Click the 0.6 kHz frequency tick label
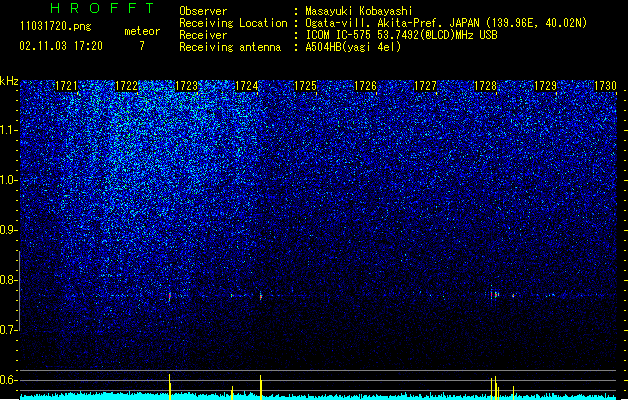Viewport: 629px width, 400px height. (9, 380)
